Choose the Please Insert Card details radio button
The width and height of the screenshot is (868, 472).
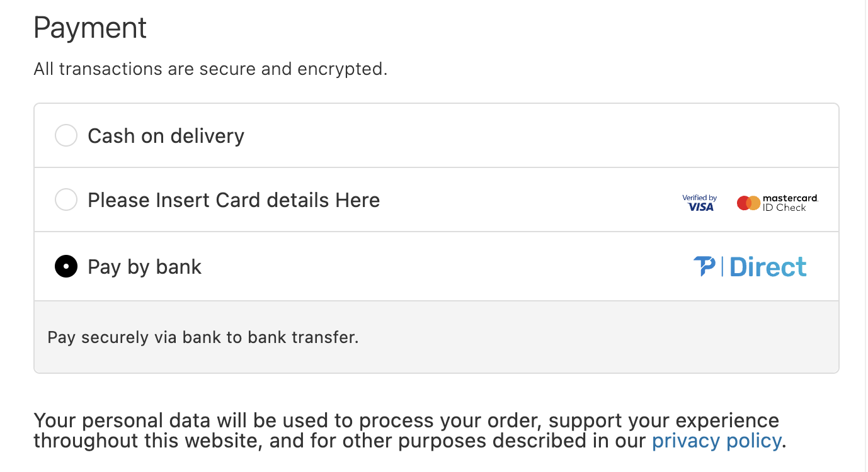(x=66, y=199)
